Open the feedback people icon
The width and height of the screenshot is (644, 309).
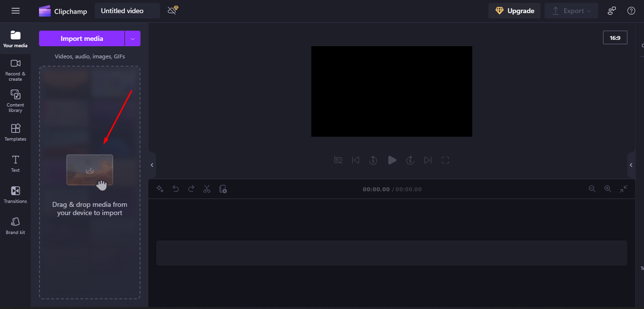pyautogui.click(x=612, y=11)
